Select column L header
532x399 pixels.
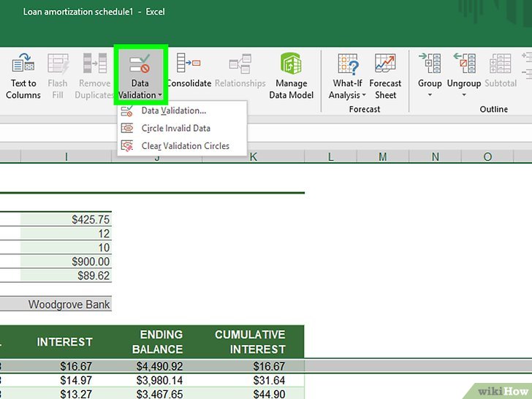coord(330,156)
